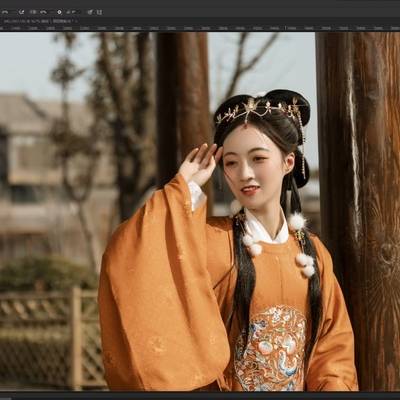This screenshot has width=400, height=400.
Task: Click the status bar below the canvas
Action: 200,396
